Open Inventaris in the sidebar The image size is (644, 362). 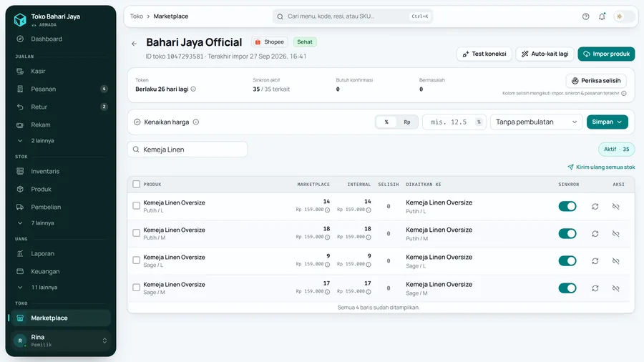60,171
